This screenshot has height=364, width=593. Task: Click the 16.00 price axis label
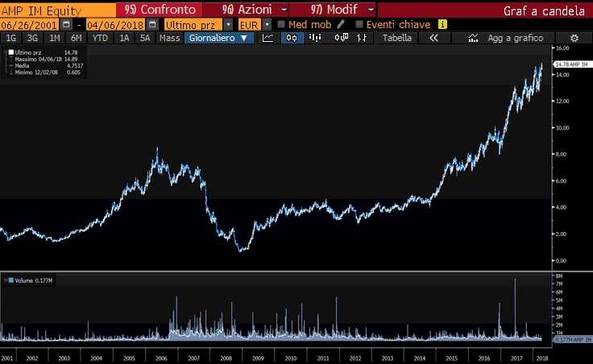(x=562, y=48)
